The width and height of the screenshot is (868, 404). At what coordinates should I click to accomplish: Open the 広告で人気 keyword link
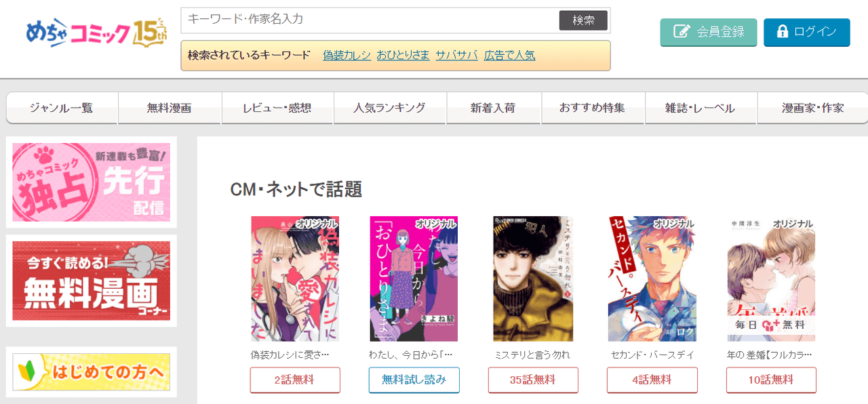click(509, 56)
